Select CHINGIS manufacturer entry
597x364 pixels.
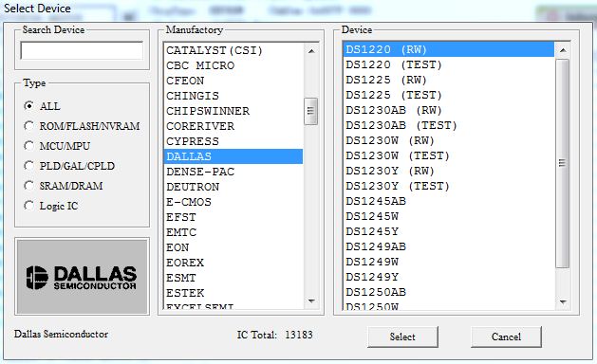point(233,96)
